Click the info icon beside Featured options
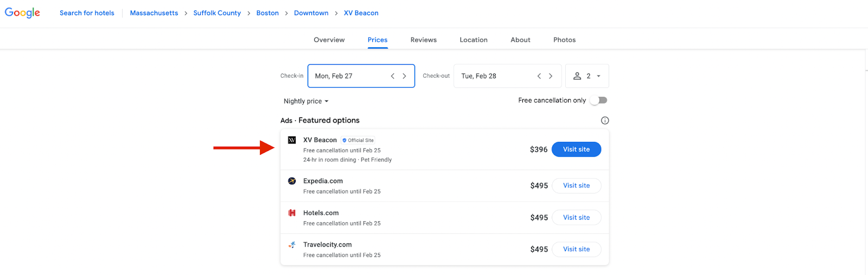Screen dimensions: 868x275 coord(605,121)
